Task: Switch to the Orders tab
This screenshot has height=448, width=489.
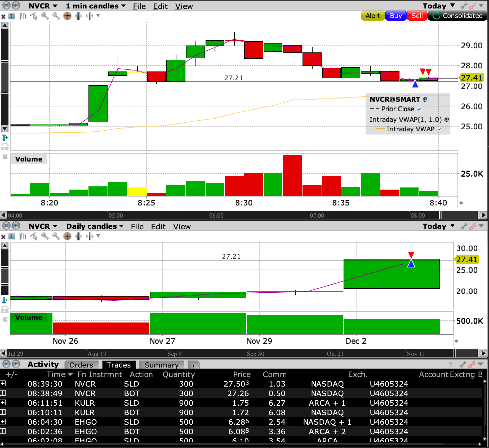Action: (x=81, y=365)
